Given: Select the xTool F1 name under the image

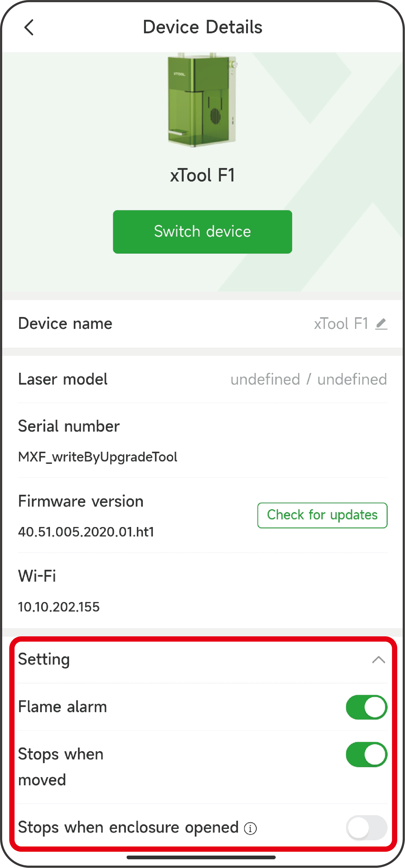Looking at the screenshot, I should 202,175.
